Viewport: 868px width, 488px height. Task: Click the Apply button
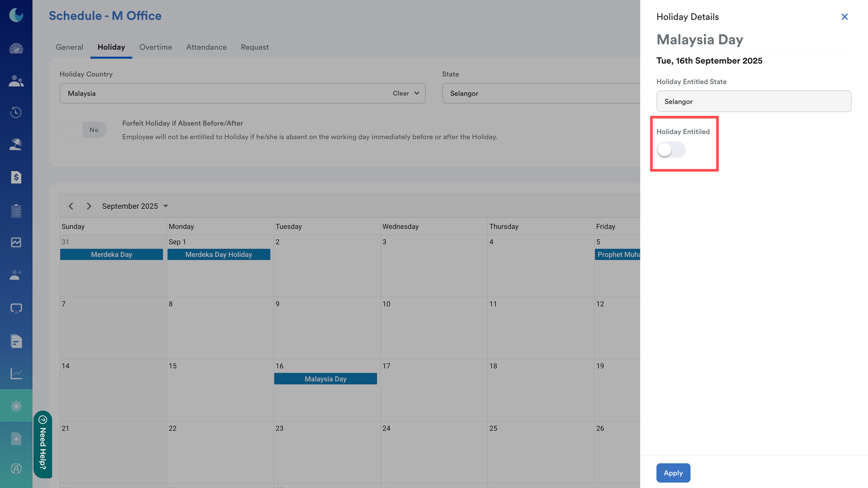(673, 473)
